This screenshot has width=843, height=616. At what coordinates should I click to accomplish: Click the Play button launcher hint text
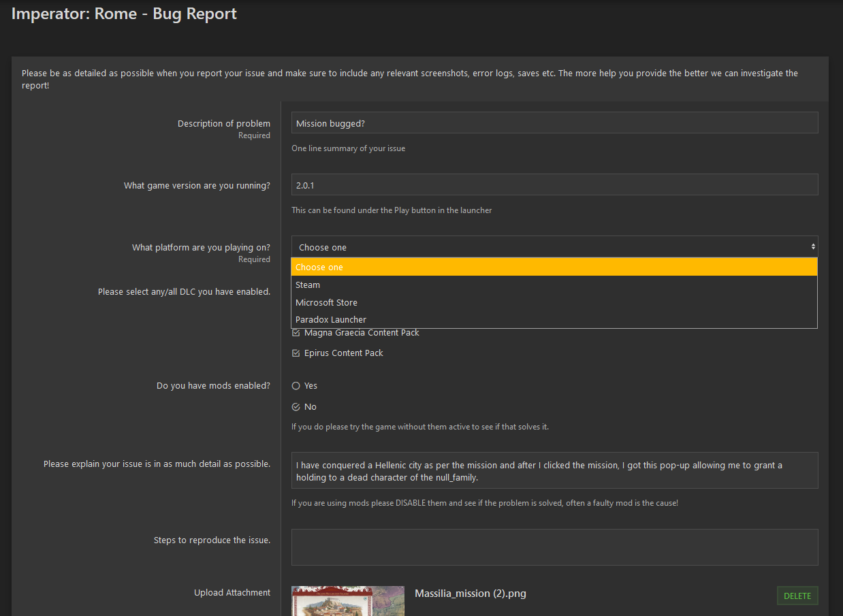(x=392, y=210)
